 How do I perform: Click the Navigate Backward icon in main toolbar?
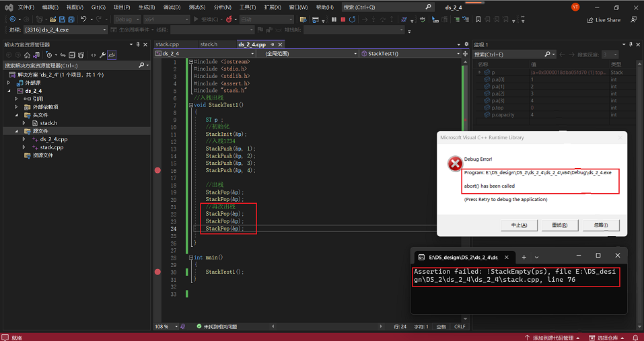[13, 20]
